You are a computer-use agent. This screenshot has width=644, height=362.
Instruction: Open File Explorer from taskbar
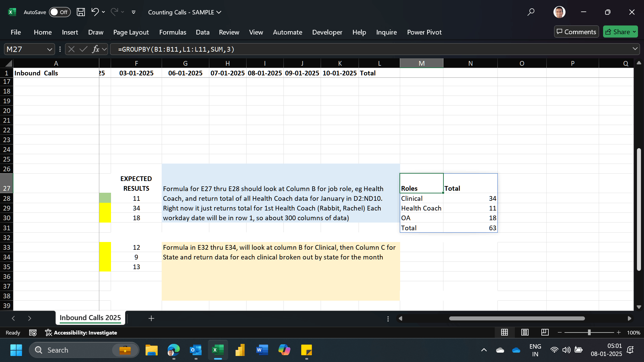151,350
